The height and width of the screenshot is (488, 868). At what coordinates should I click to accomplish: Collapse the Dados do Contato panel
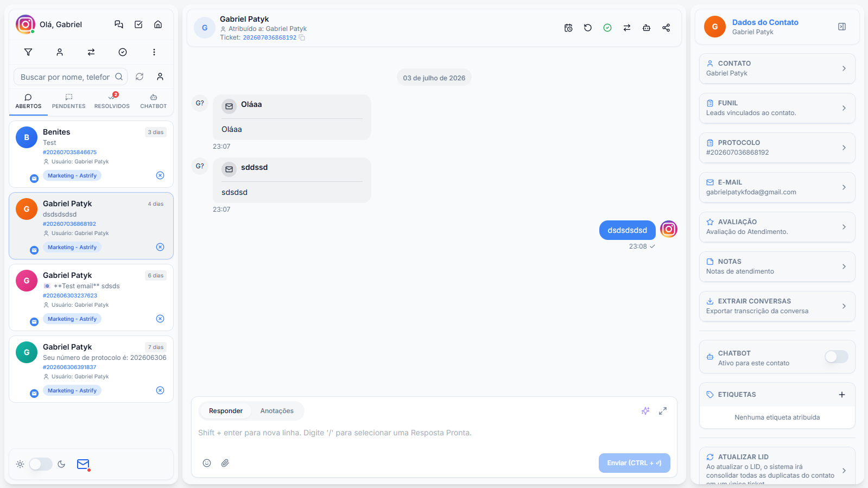tap(842, 27)
